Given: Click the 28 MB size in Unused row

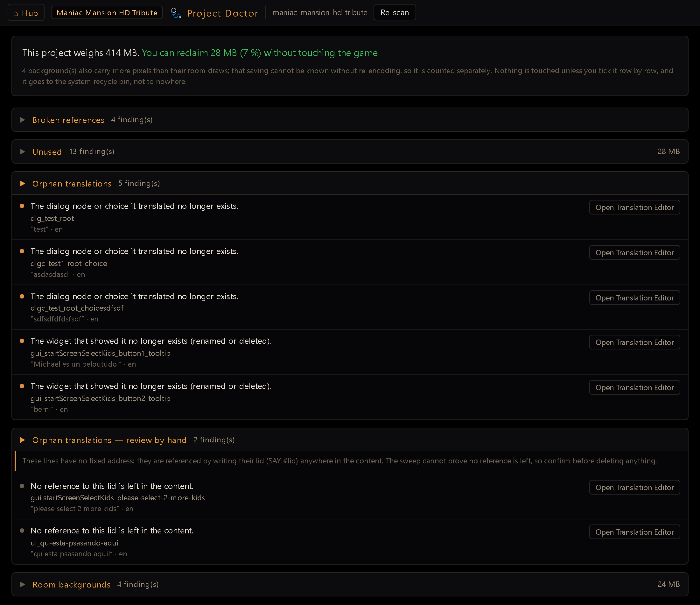Looking at the screenshot, I should 668,152.
